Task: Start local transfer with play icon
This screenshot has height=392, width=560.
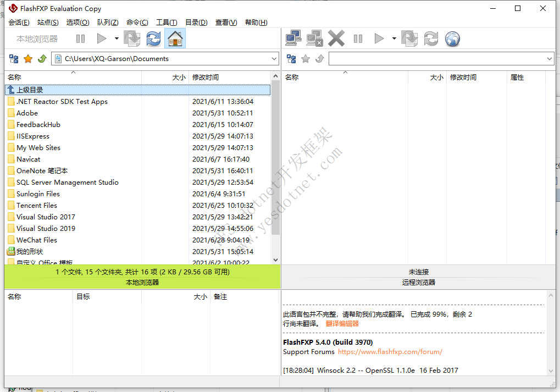Action: pos(102,38)
